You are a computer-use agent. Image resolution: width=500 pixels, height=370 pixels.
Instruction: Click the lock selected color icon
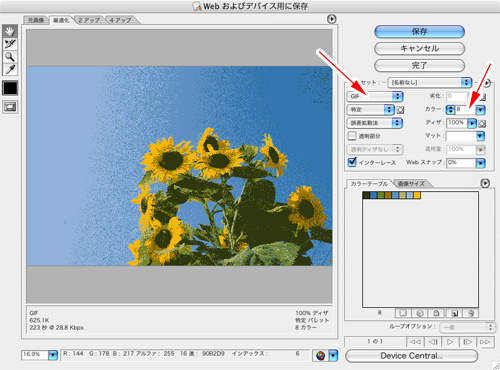pos(436,313)
